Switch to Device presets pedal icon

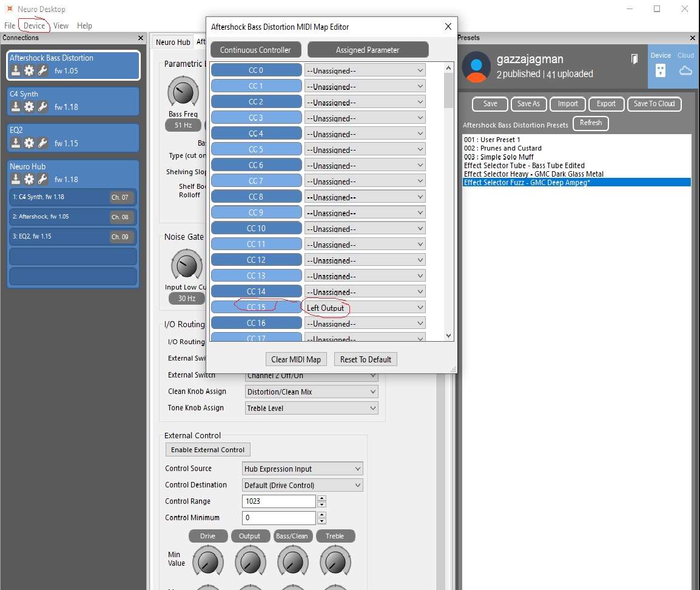[660, 70]
